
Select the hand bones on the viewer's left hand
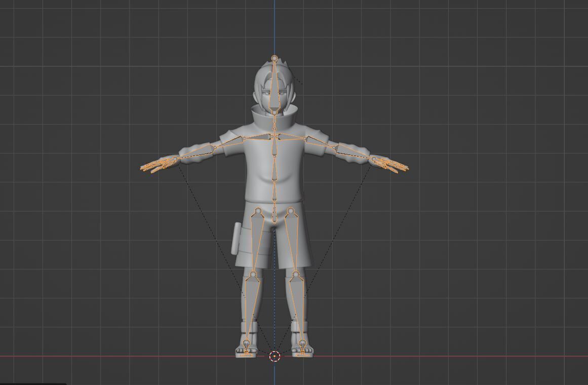(159, 165)
